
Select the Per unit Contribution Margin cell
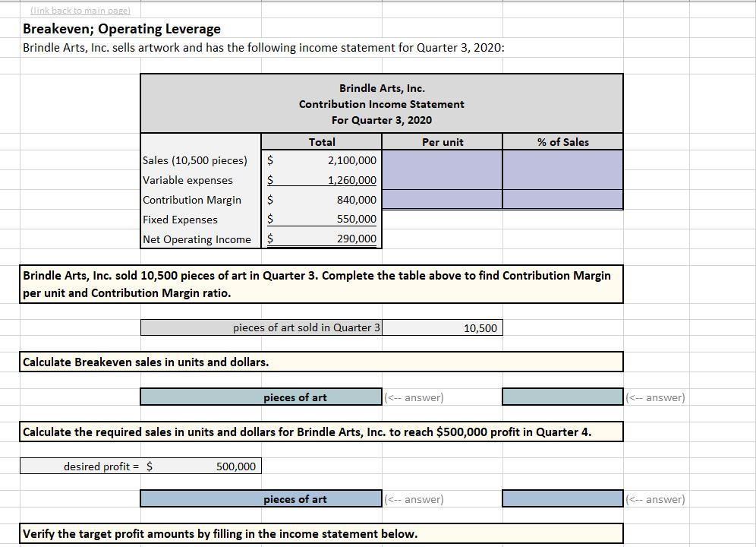point(441,200)
